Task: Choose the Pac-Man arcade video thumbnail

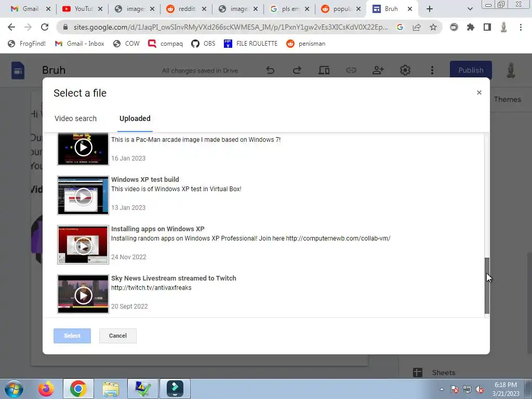Action: pos(83,149)
